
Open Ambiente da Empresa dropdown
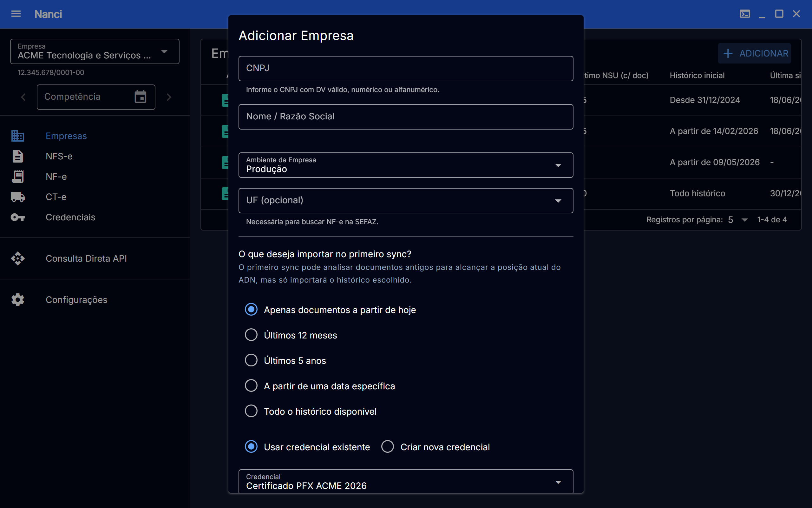406,165
